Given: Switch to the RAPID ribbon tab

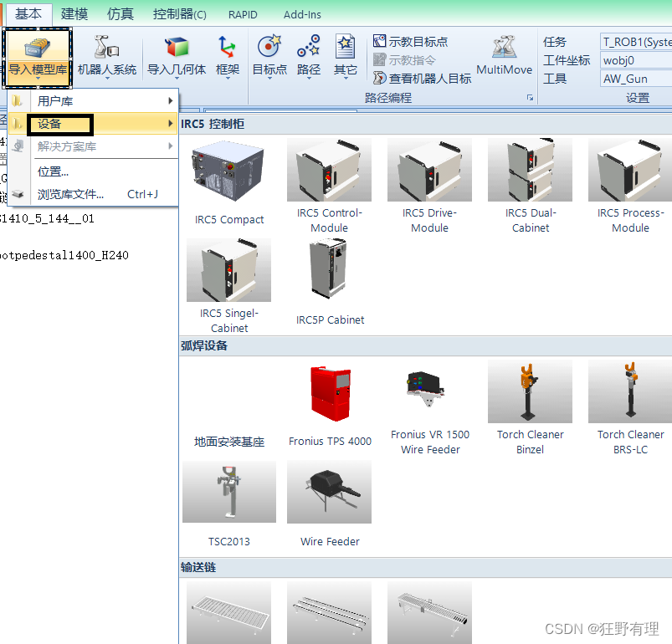Looking at the screenshot, I should click(x=243, y=14).
